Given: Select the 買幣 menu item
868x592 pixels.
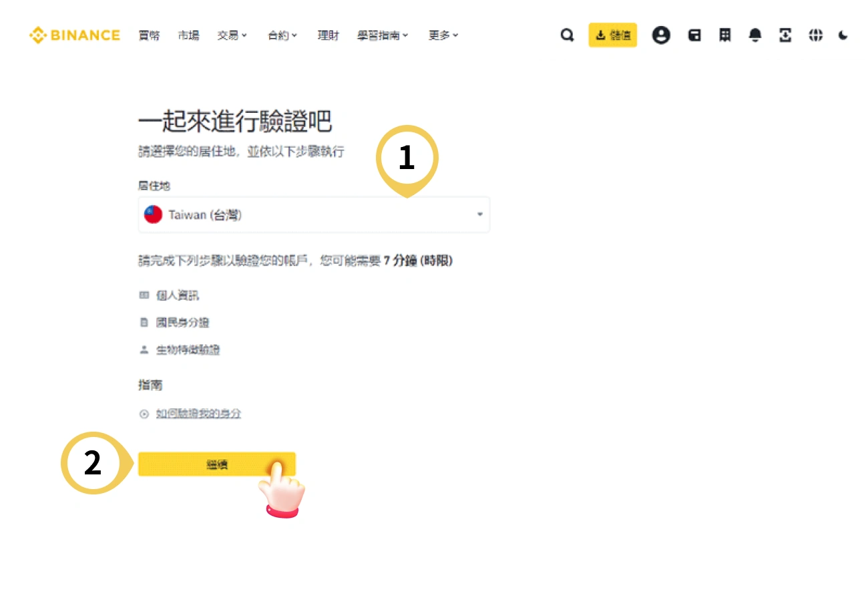Looking at the screenshot, I should (x=149, y=35).
